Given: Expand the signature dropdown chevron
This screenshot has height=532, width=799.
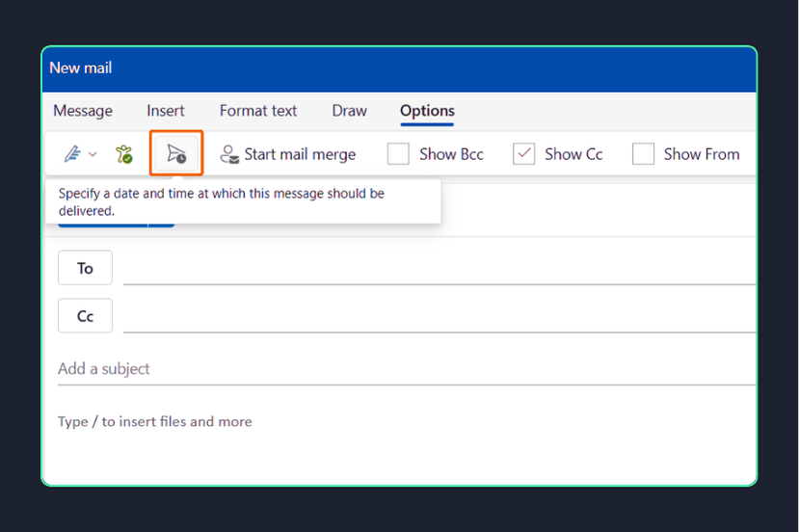Looking at the screenshot, I should [x=93, y=154].
